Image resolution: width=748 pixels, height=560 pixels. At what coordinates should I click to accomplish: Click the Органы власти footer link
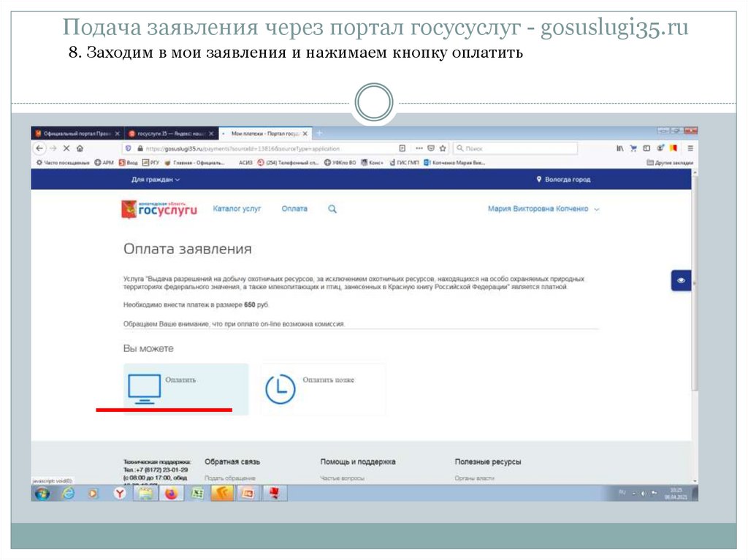pyautogui.click(x=474, y=478)
